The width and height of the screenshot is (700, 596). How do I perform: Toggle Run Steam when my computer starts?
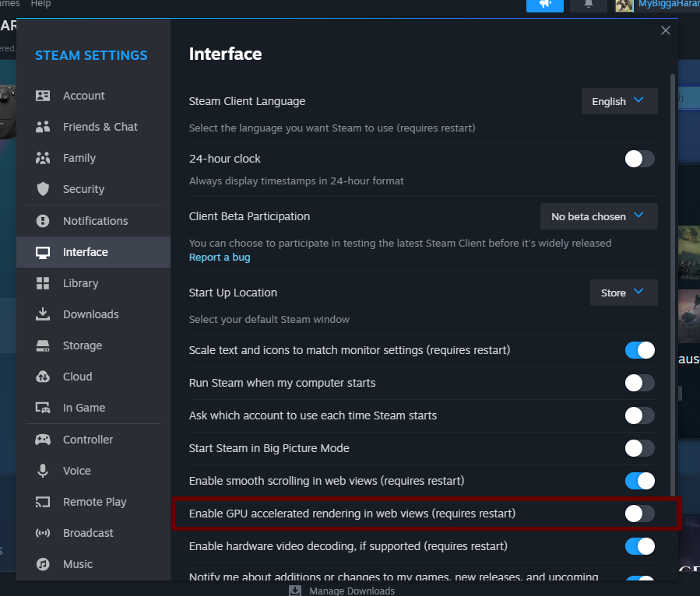tap(639, 383)
